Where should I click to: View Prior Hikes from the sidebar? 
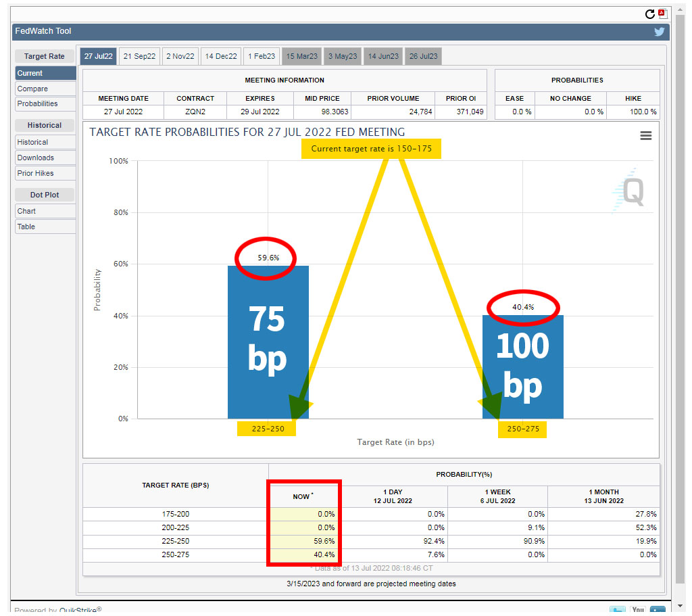[x=45, y=173]
